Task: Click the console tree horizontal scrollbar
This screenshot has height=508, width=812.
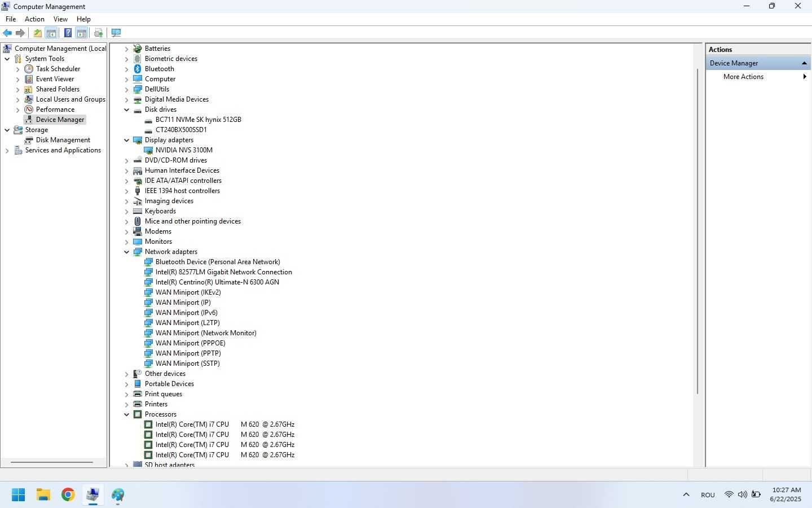Action: pyautogui.click(x=52, y=462)
